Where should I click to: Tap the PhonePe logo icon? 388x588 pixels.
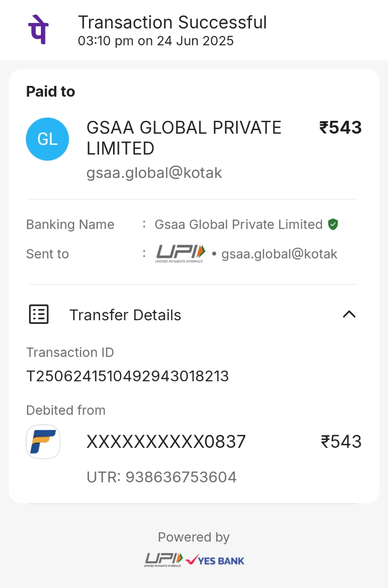point(39,29)
